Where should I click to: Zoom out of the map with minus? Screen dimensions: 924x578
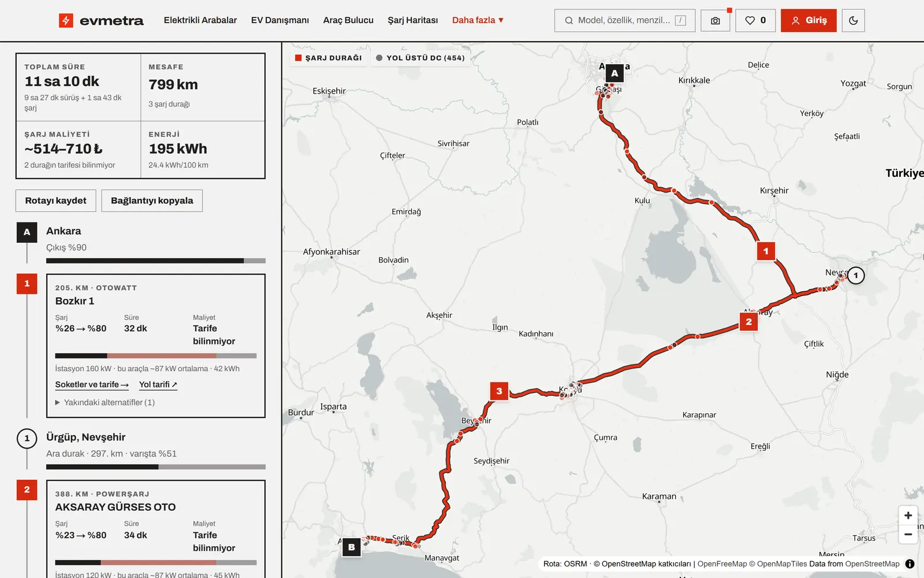point(908,534)
